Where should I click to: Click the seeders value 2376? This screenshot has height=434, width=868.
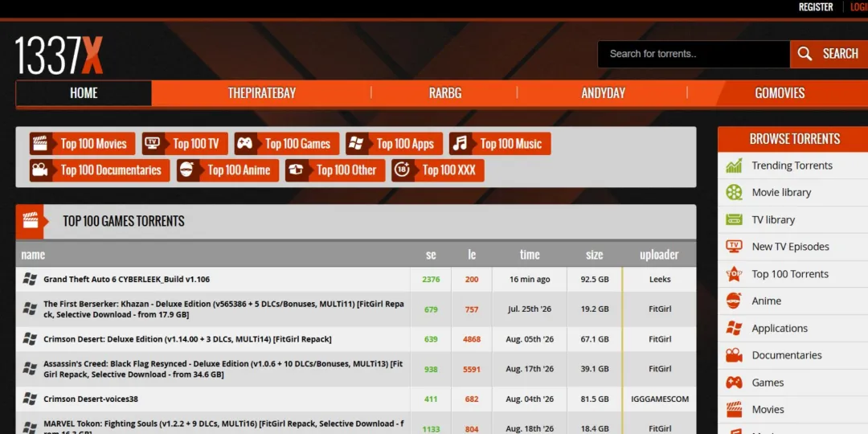coord(431,279)
